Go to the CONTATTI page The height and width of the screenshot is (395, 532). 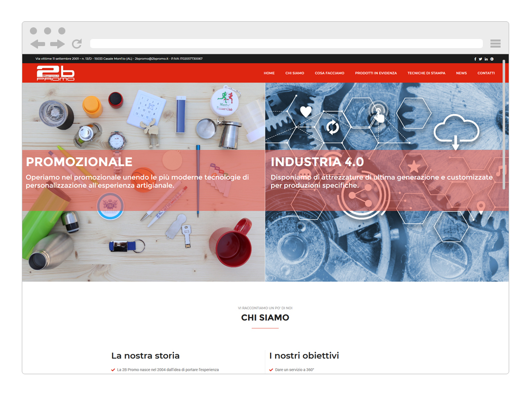486,73
